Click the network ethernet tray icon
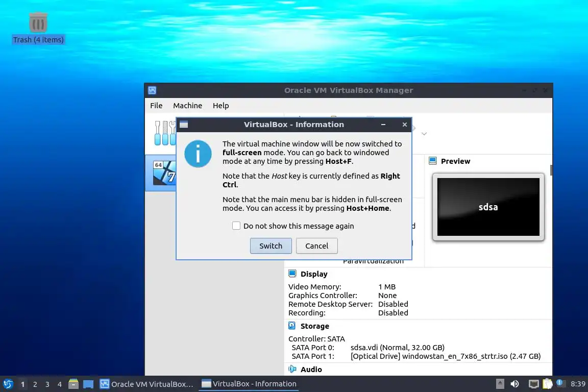588x392 pixels. [x=533, y=384]
